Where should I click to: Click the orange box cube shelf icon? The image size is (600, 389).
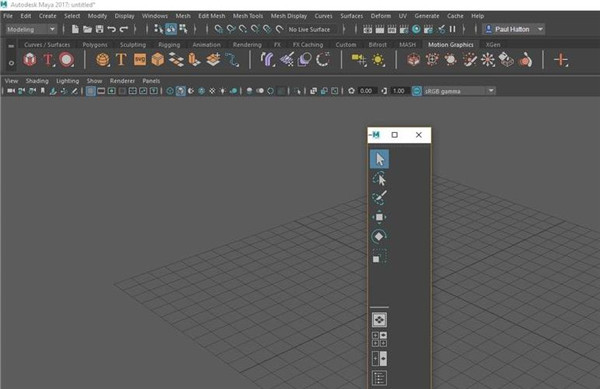158,60
